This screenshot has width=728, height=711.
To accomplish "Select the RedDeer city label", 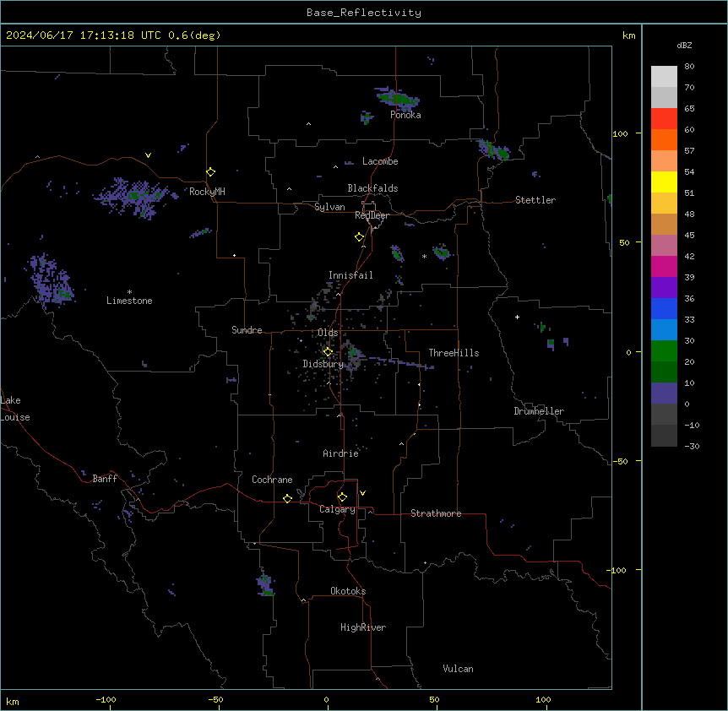I will click(x=372, y=215).
